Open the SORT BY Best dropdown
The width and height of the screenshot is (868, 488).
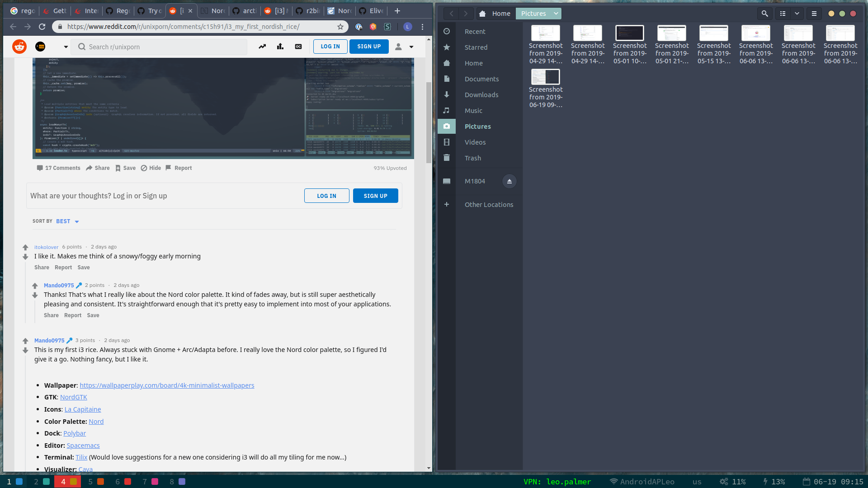[67, 221]
